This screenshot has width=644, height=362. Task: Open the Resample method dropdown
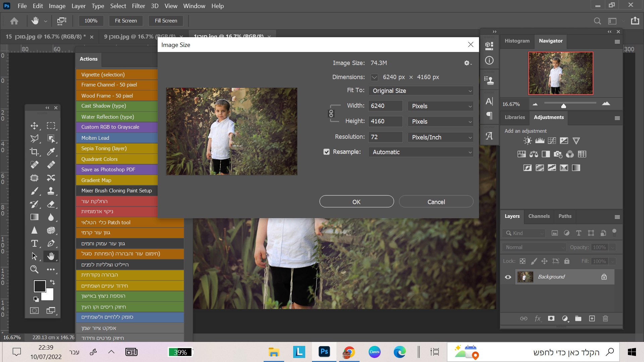[421, 152]
